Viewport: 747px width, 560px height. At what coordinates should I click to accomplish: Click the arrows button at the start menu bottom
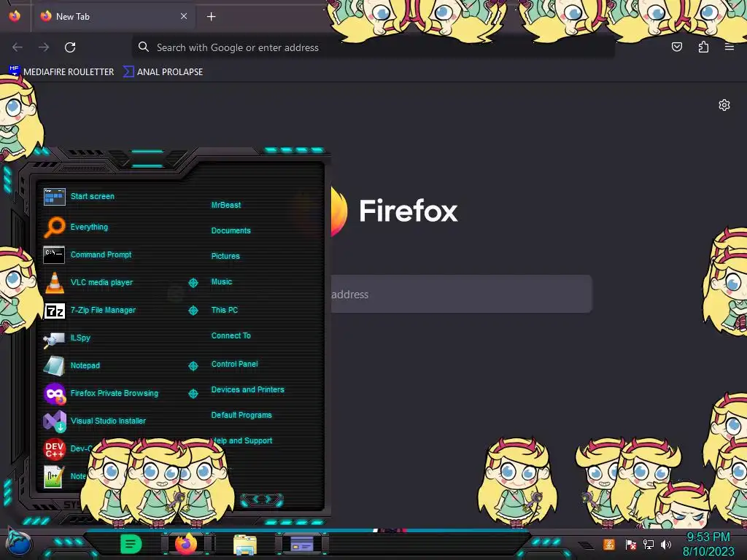[x=262, y=499]
